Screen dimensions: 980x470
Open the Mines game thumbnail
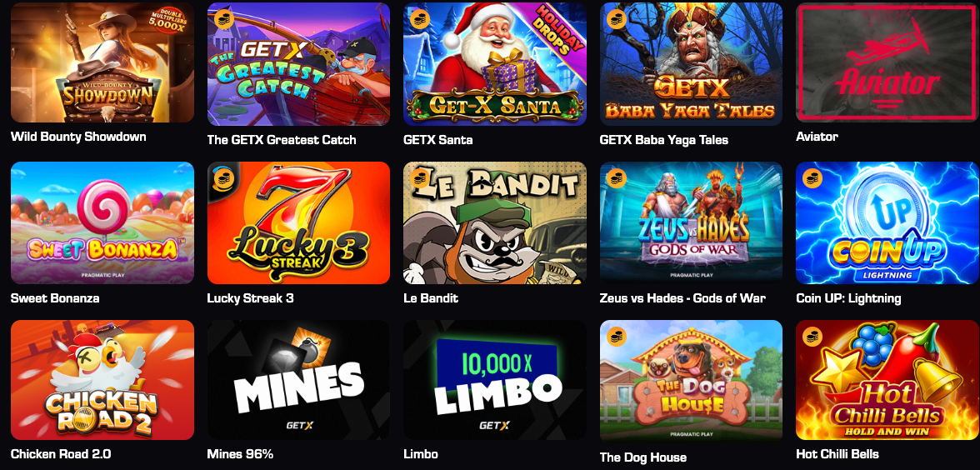click(298, 380)
